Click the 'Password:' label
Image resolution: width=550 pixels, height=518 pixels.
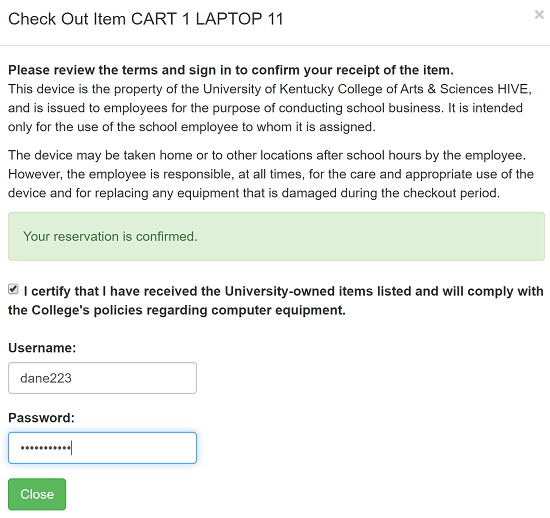pos(41,418)
